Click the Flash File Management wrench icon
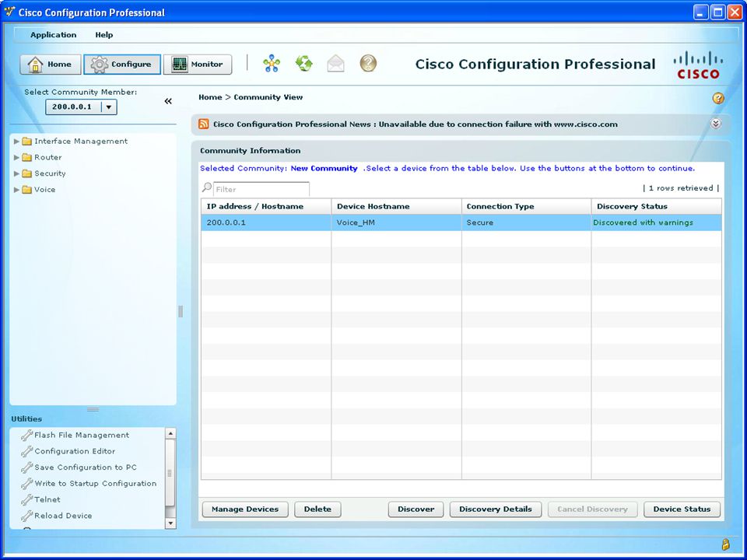 [x=26, y=435]
